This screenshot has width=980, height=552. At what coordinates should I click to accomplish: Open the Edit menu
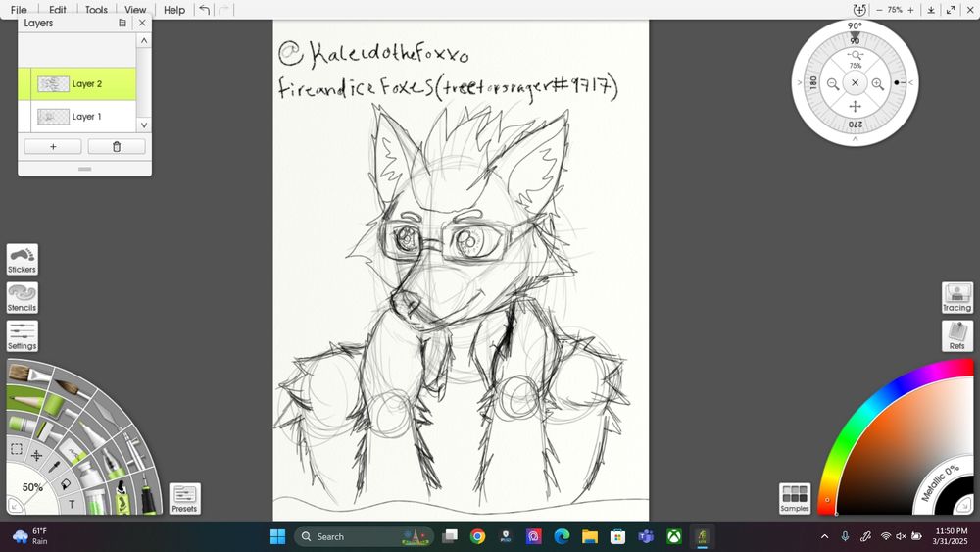pos(58,10)
